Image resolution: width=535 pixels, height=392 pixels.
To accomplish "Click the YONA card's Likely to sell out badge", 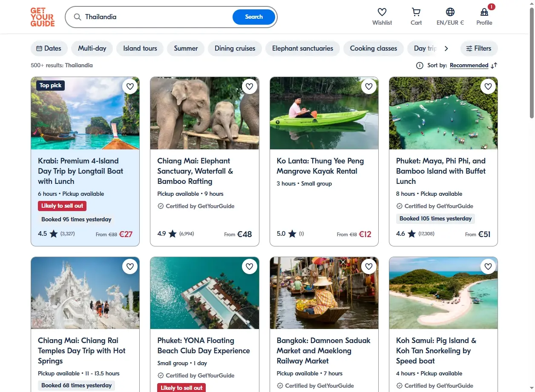I will click(x=181, y=388).
